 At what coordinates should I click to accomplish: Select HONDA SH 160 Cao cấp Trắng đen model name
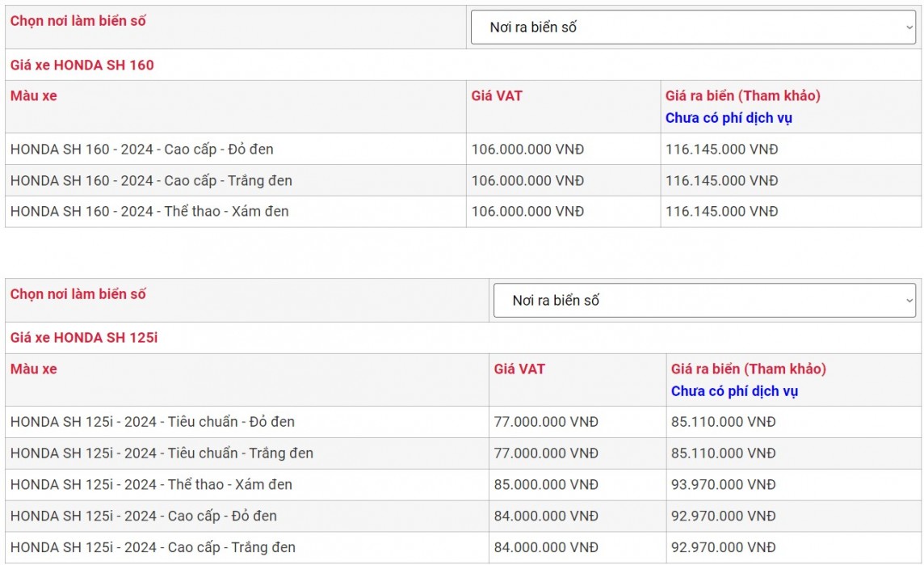click(x=151, y=180)
